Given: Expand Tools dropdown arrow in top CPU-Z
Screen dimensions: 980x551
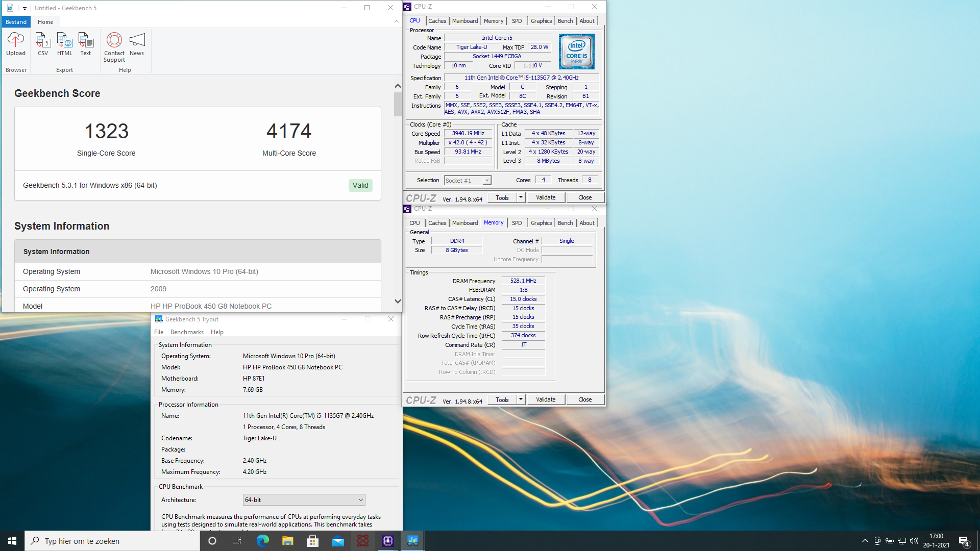Looking at the screenshot, I should [521, 198].
